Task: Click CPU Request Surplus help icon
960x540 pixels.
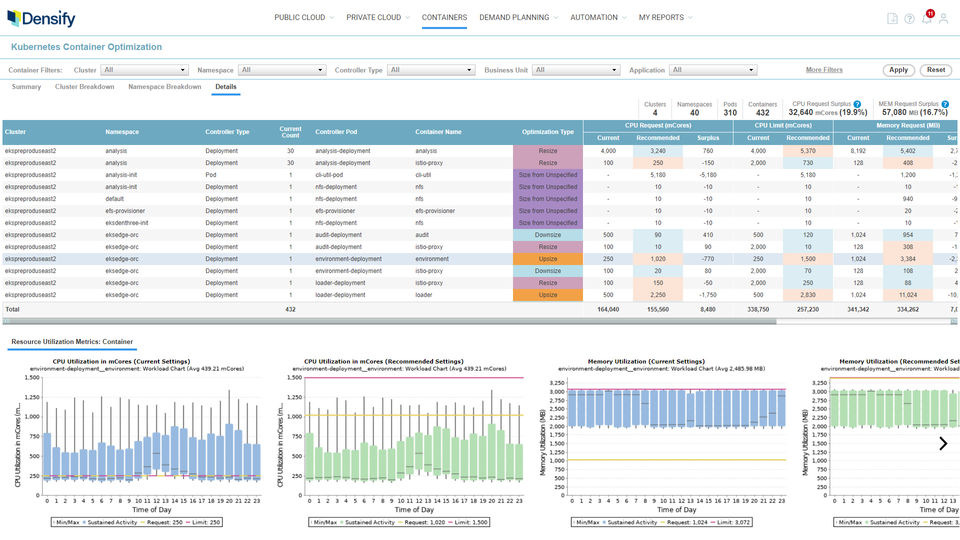Action: pos(857,103)
